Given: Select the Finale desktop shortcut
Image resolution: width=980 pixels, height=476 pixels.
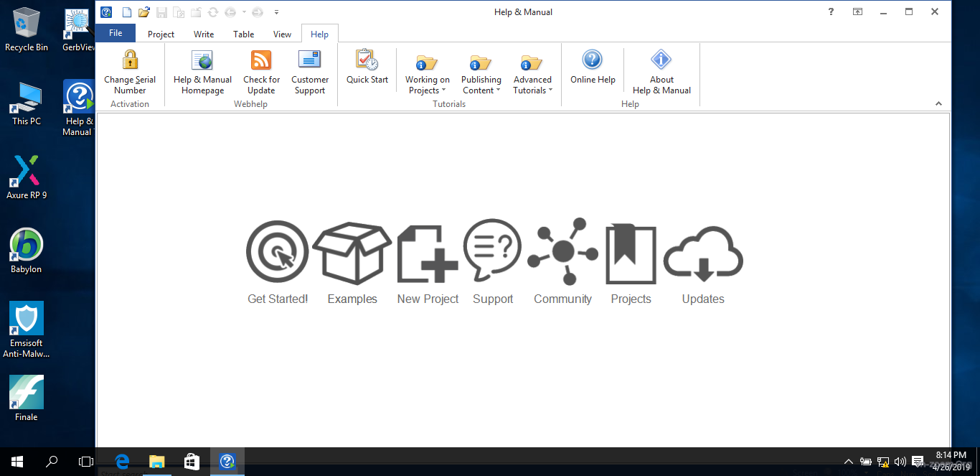Looking at the screenshot, I should point(27,398).
